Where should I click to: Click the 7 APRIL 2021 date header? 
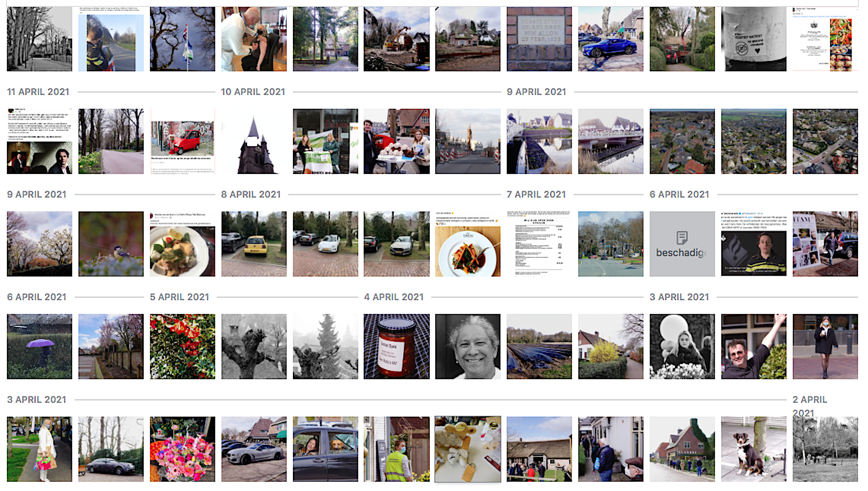536,194
